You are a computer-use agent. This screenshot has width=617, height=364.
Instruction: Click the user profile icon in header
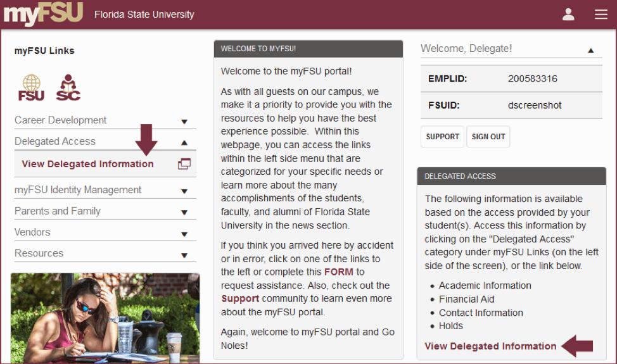pyautogui.click(x=568, y=14)
